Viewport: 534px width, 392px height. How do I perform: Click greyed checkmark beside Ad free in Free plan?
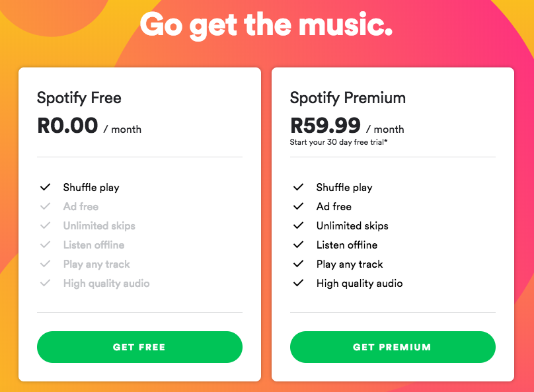(x=45, y=206)
